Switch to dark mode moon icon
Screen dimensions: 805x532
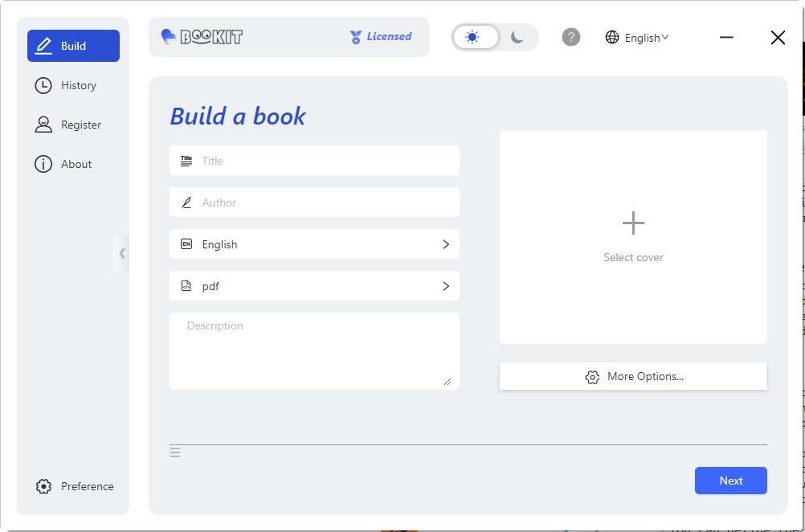(517, 37)
